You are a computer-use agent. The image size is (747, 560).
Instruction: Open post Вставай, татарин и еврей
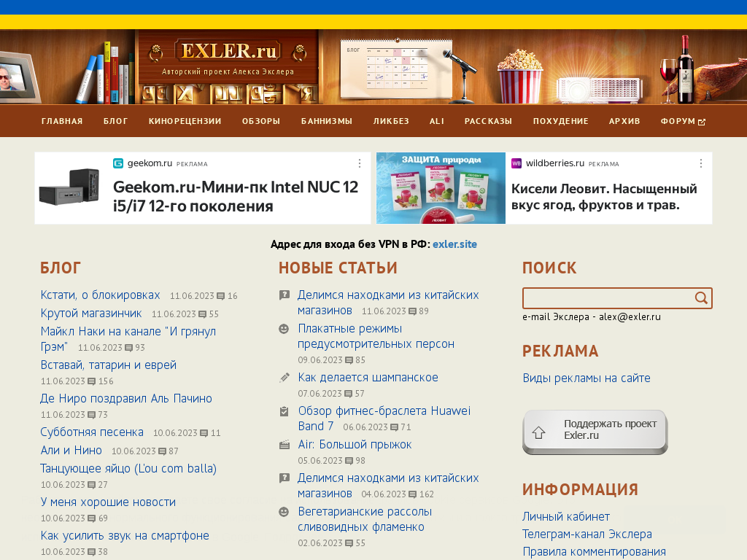click(109, 365)
